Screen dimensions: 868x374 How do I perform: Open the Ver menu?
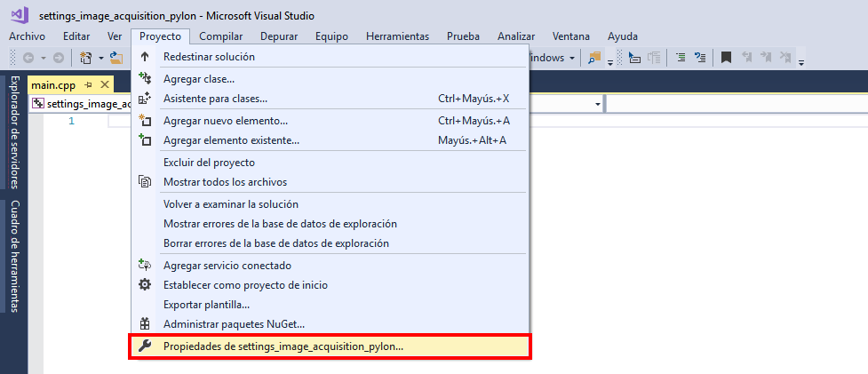[x=115, y=36]
